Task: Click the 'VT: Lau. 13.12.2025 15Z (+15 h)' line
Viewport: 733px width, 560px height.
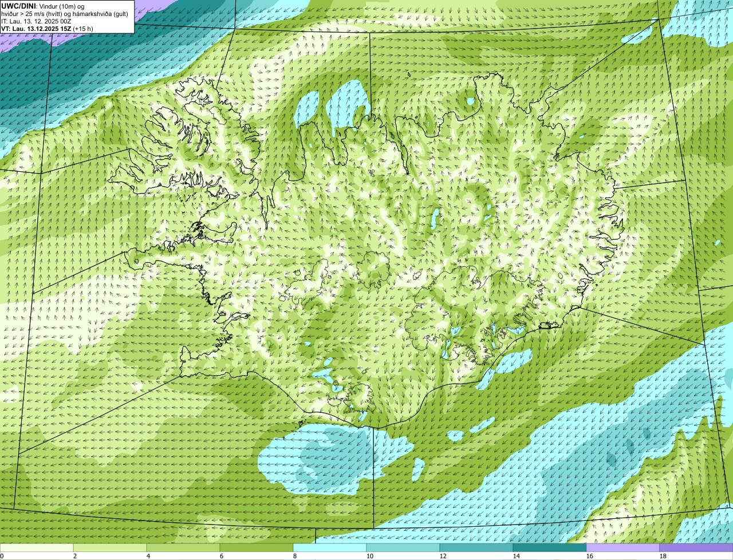Action: [x=47, y=28]
